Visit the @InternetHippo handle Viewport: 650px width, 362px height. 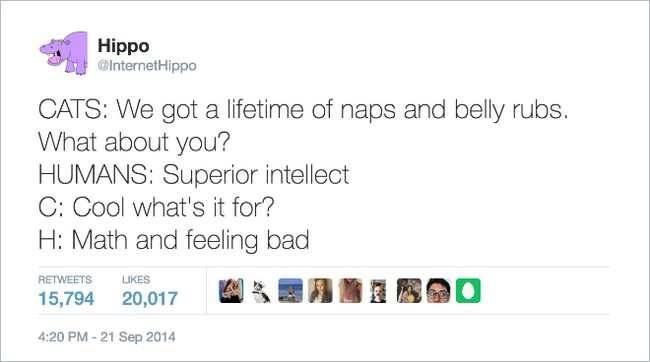[147, 66]
